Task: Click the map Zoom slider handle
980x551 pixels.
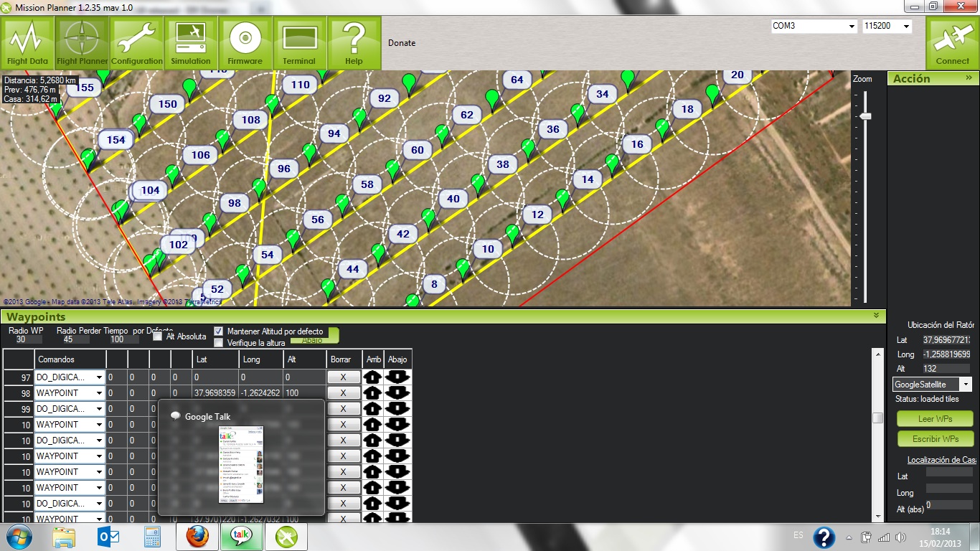Action: [866, 116]
